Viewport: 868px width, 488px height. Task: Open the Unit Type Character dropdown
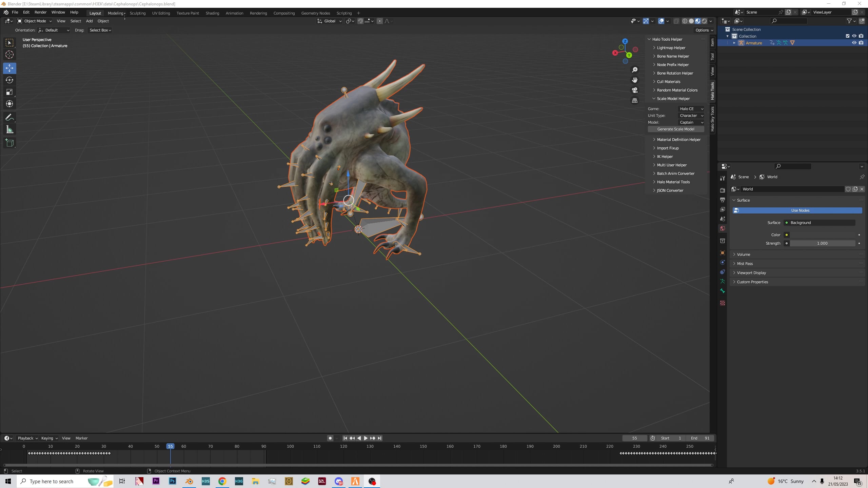[691, 116]
